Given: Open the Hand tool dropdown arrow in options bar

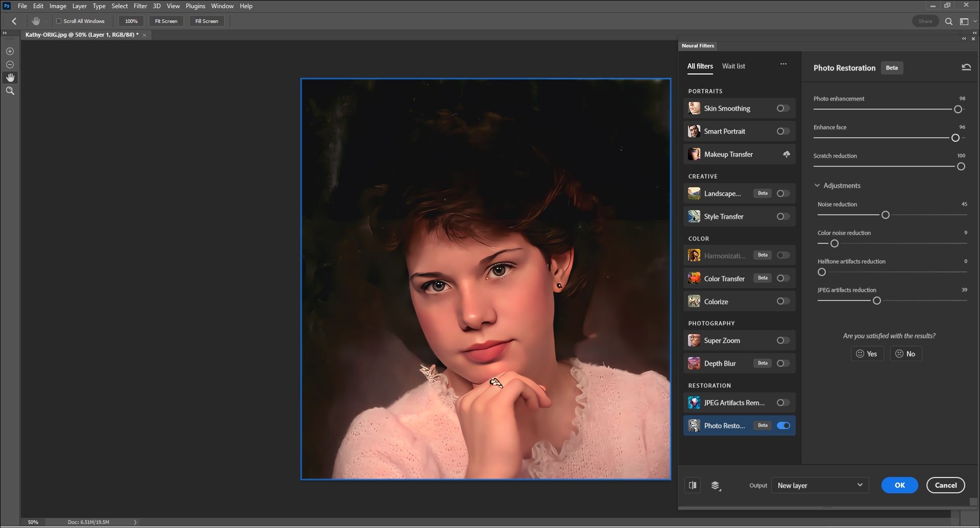Looking at the screenshot, I should coord(45,21).
